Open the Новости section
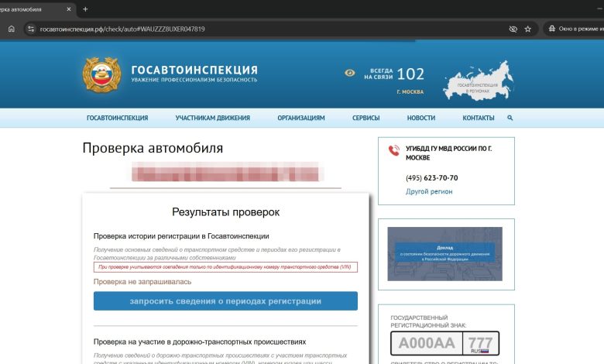 420,118
